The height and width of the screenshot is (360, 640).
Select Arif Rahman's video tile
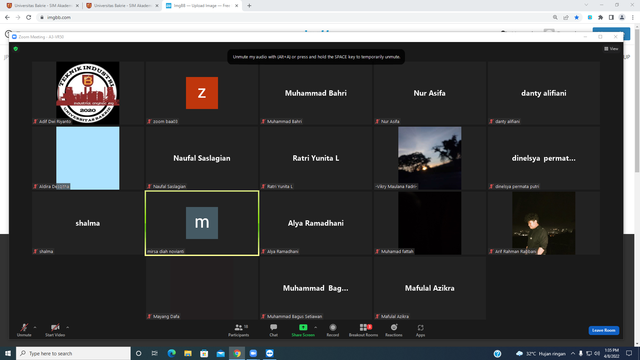(x=543, y=223)
